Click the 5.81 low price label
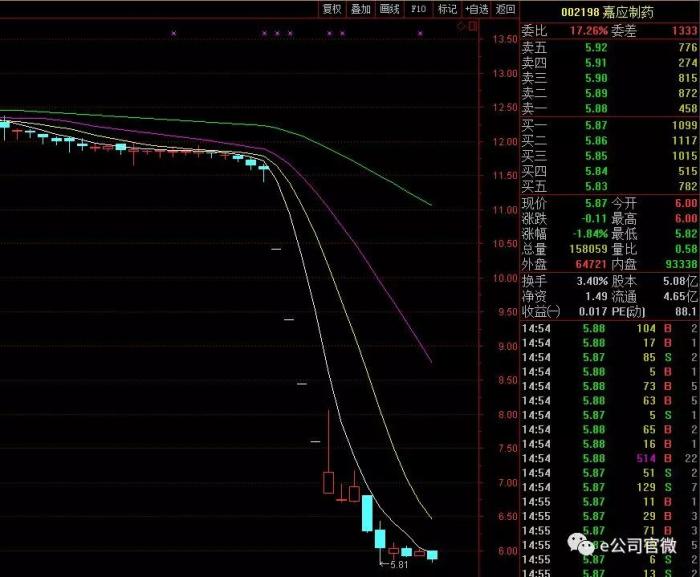 (x=399, y=565)
